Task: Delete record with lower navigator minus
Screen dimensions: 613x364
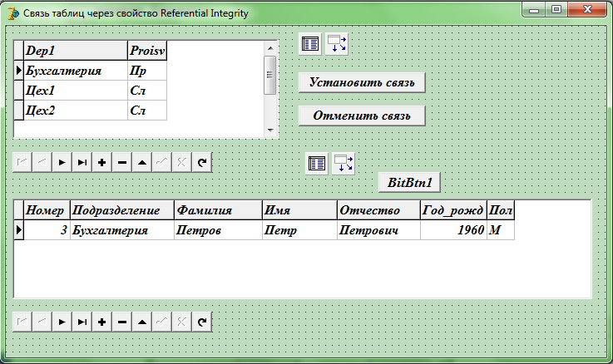Action: 122,322
